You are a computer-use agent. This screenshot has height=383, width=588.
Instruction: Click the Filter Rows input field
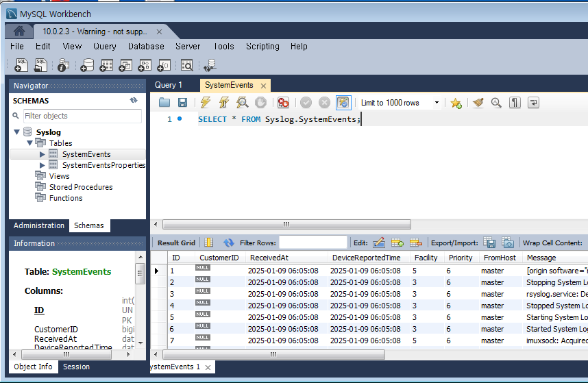313,243
